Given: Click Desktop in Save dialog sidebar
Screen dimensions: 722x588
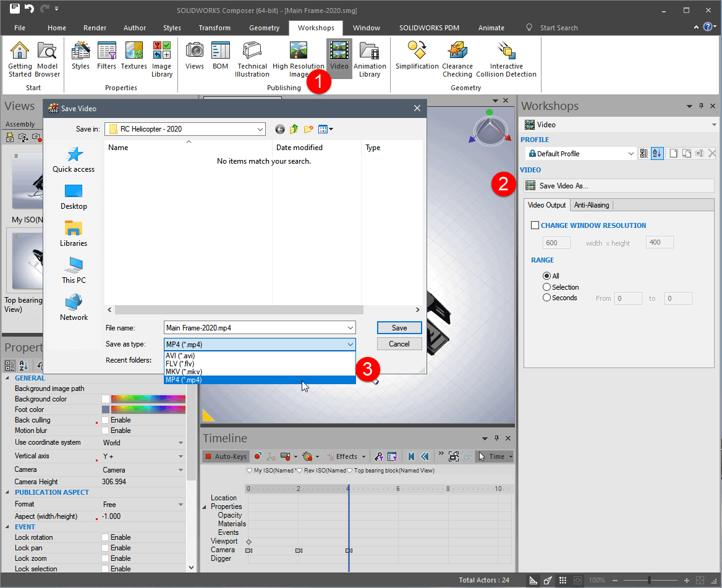Looking at the screenshot, I should click(74, 197).
